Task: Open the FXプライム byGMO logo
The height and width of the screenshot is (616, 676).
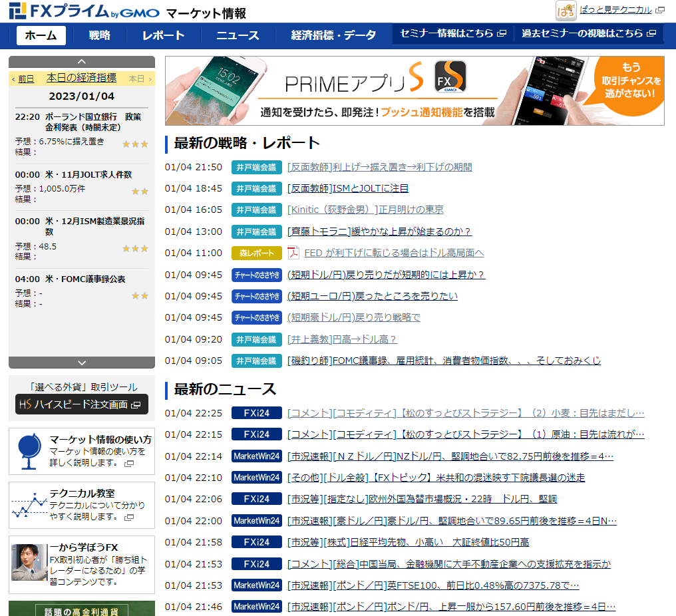Action: (x=84, y=11)
